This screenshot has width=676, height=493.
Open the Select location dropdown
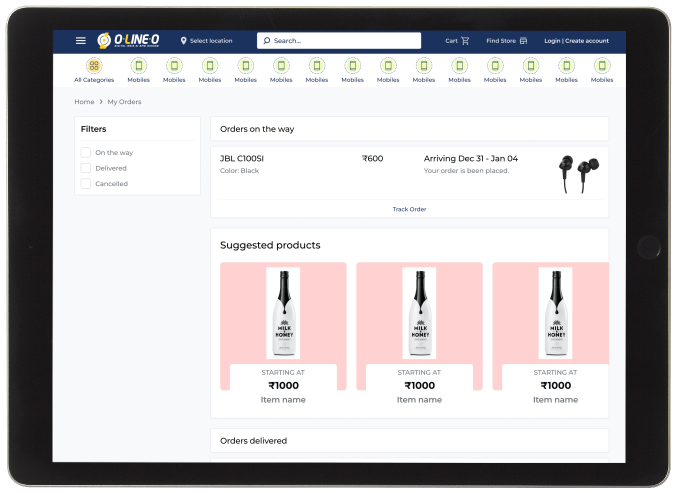pyautogui.click(x=207, y=41)
